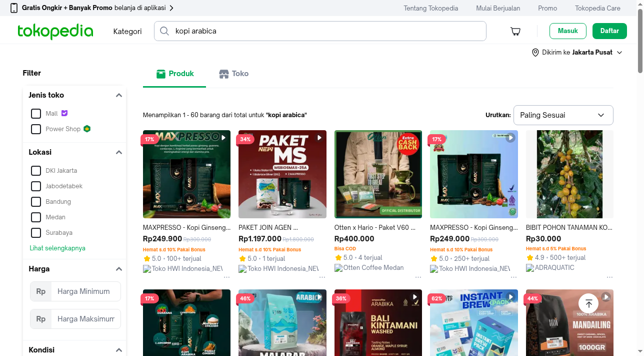Click price Rp400.000
The image size is (644, 356).
coord(354,239)
